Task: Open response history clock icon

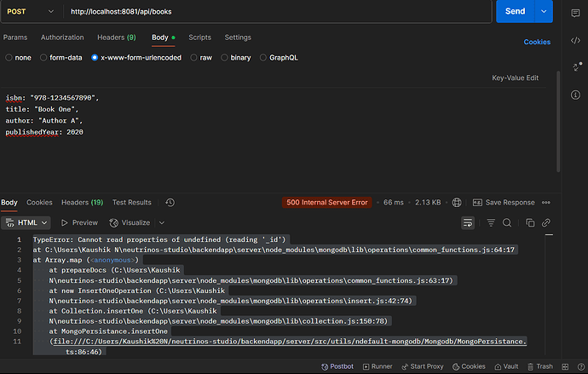Action: coord(170,203)
